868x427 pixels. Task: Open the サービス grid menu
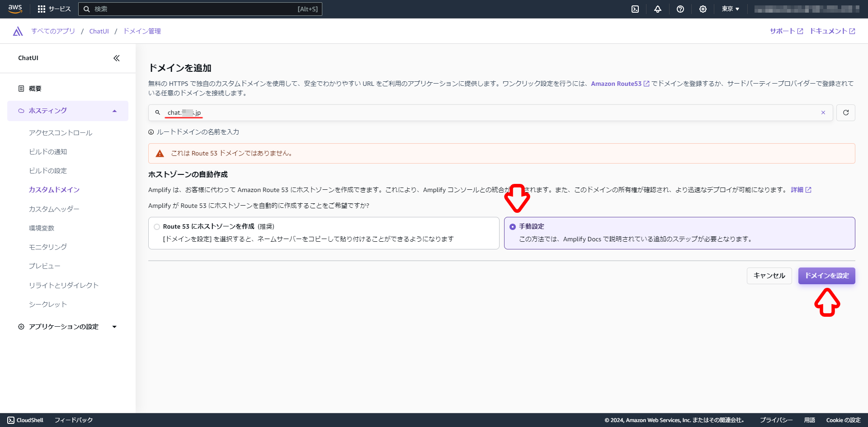[x=54, y=9]
